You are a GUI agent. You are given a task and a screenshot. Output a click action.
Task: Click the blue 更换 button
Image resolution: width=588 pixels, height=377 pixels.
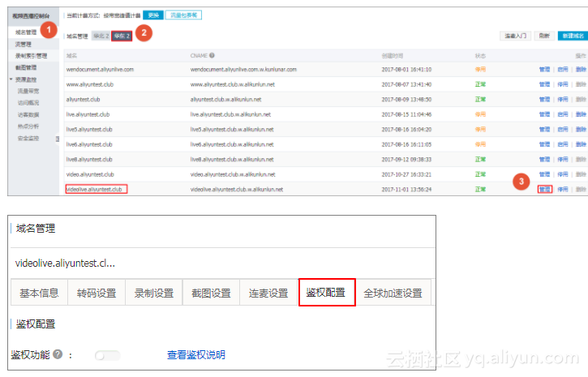click(153, 15)
